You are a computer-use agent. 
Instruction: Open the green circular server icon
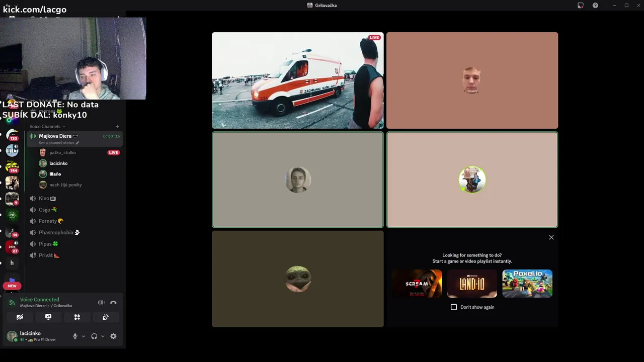[x=12, y=215]
